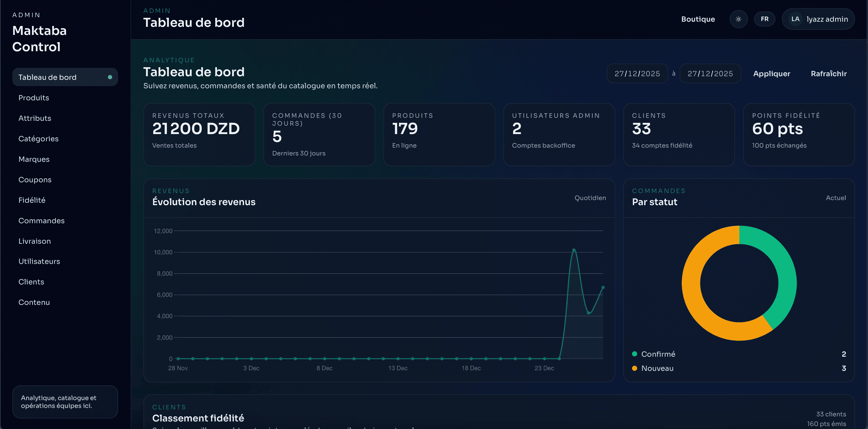The width and height of the screenshot is (868, 429).
Task: Click the active dot next to Tableau de bord
Action: click(110, 77)
